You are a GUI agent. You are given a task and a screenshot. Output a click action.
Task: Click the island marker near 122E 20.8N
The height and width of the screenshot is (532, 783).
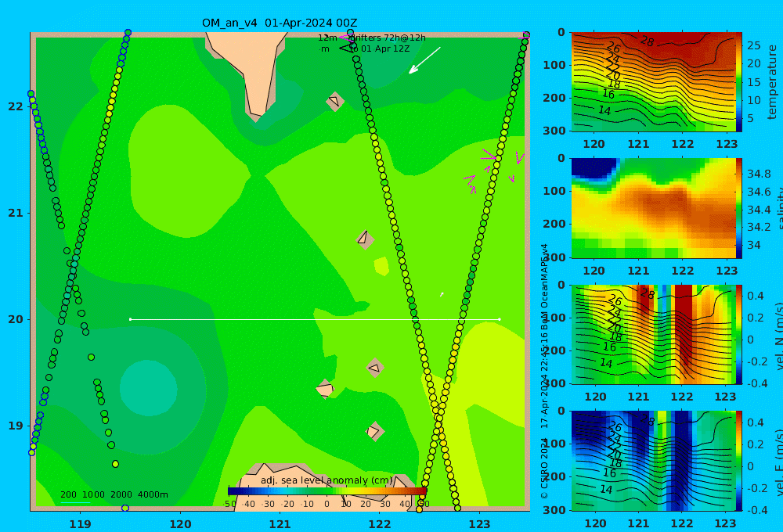pos(365,239)
